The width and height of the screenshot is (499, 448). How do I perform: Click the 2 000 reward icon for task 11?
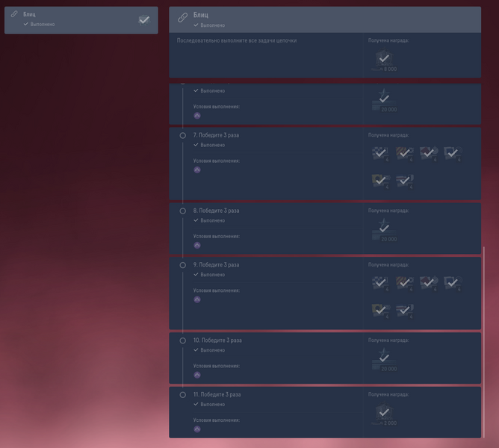point(384,414)
